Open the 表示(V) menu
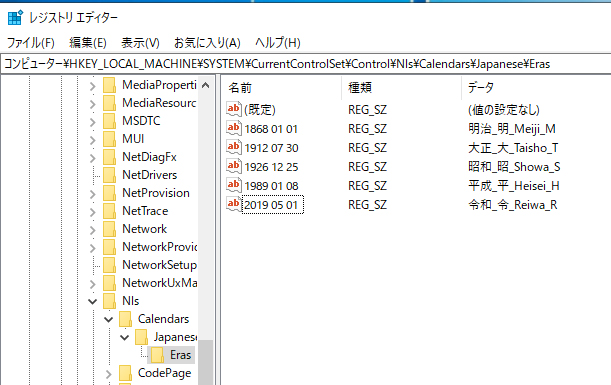This screenshot has width=611, height=385. (140, 42)
